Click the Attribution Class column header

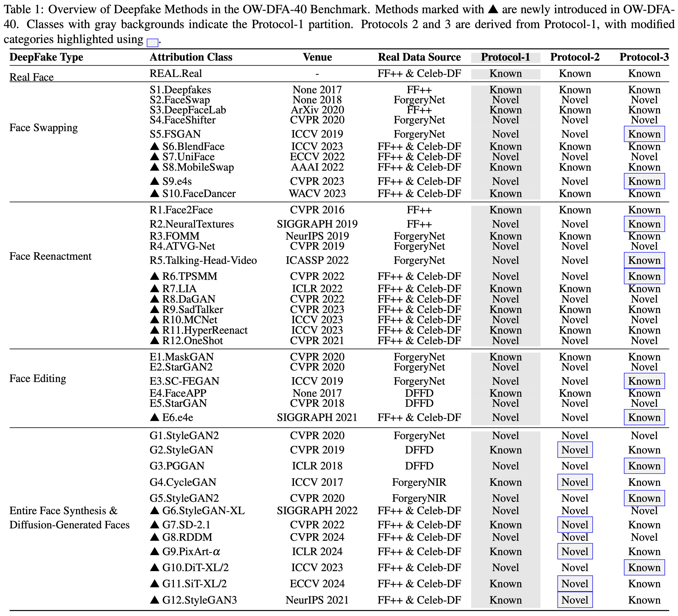(191, 57)
